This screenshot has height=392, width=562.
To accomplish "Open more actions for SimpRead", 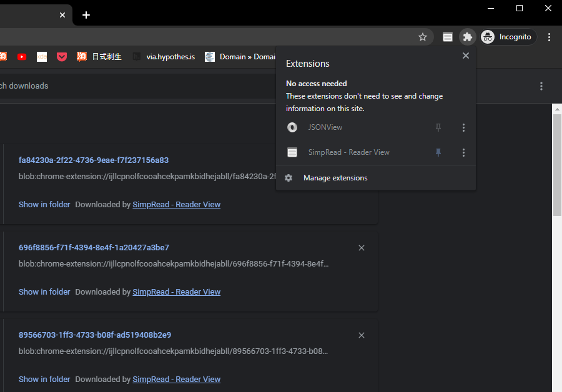I will click(463, 153).
